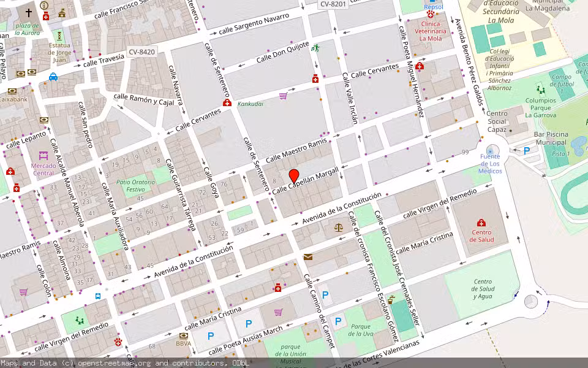Select the Patio Oratorio Festivo label
This screenshot has height=368, width=588.
pyautogui.click(x=135, y=185)
